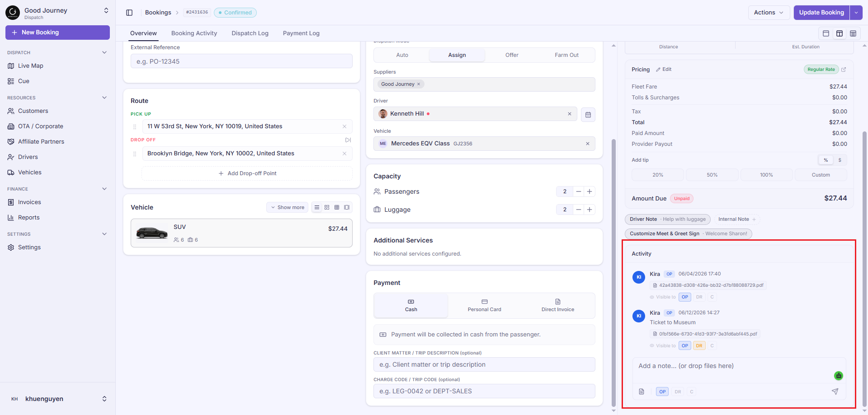
Task: Increase passengers count with plus
Action: coord(590,191)
